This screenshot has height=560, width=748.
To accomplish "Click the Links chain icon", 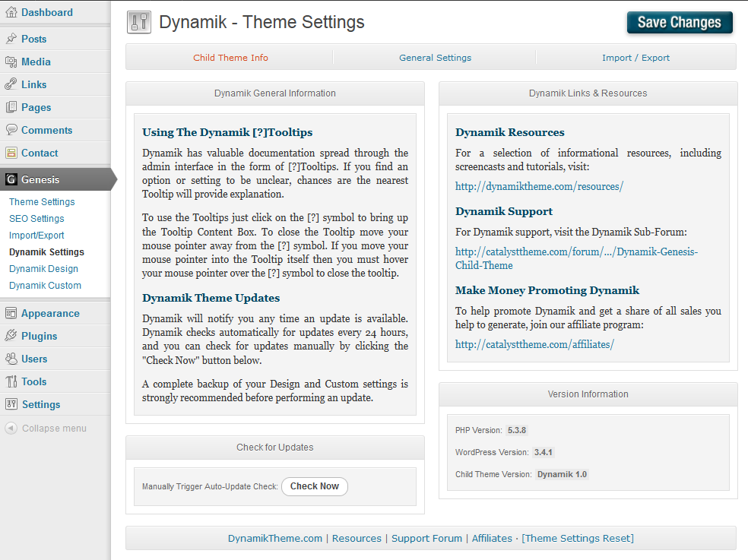I will (x=11, y=84).
